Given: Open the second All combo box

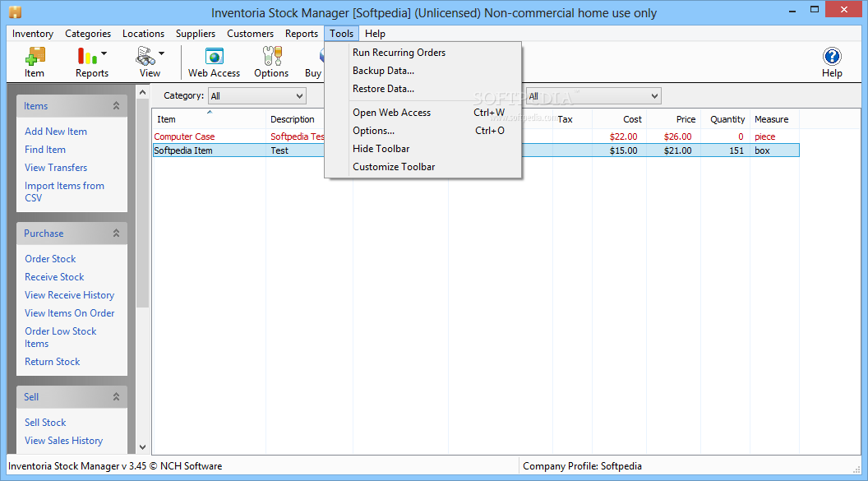Looking at the screenshot, I should tap(593, 95).
